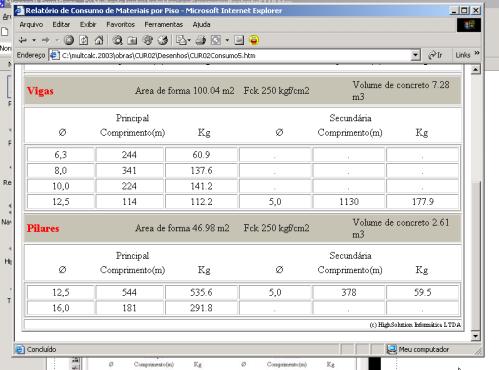Click the Pilares secondary weight cell 59.5
Screen dimensions: 499x370
[x=423, y=293]
